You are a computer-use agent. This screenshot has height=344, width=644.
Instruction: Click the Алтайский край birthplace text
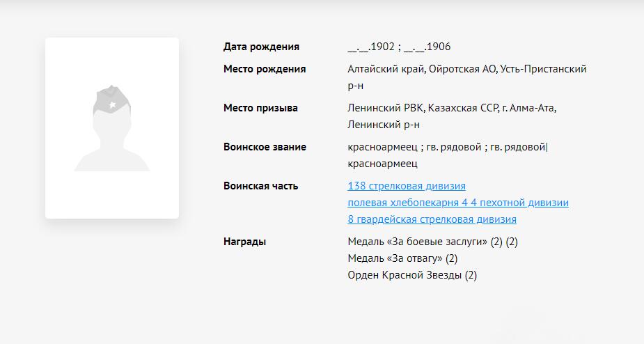pyautogui.click(x=385, y=69)
